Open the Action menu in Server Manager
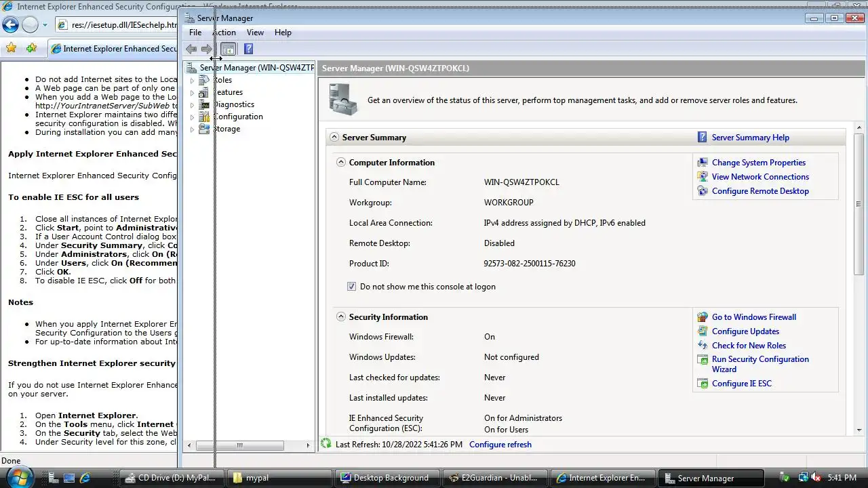 point(224,33)
